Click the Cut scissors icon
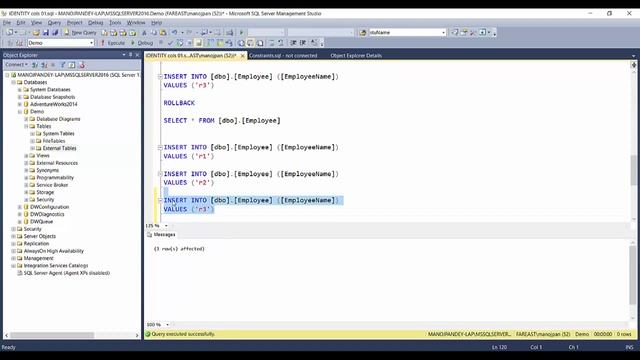 144,32
